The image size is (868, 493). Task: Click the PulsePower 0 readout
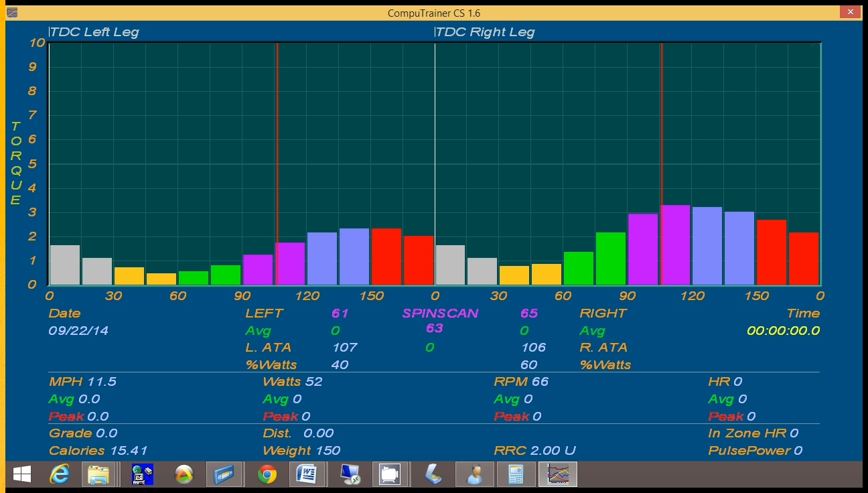pos(755,451)
